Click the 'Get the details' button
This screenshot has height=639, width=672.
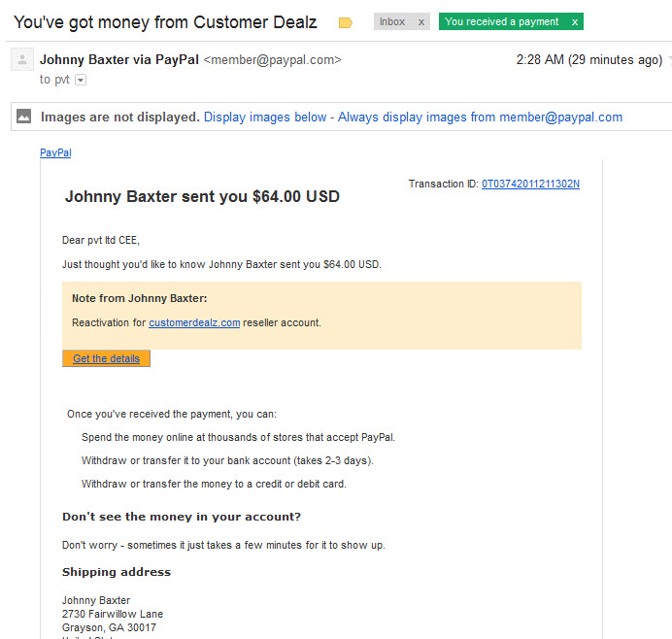point(106,358)
